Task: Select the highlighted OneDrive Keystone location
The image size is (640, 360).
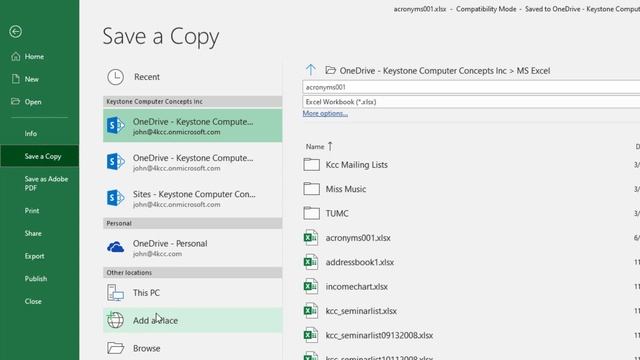Action: (x=192, y=126)
